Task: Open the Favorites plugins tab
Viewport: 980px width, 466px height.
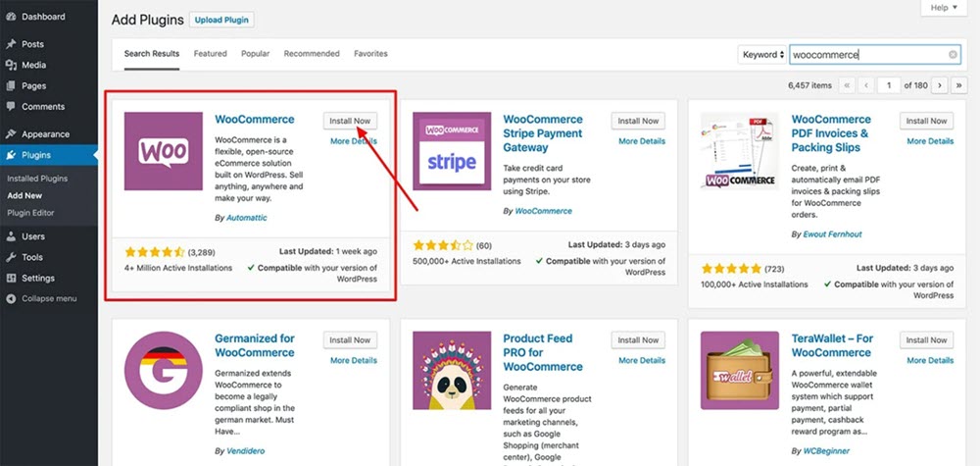Action: pos(370,54)
